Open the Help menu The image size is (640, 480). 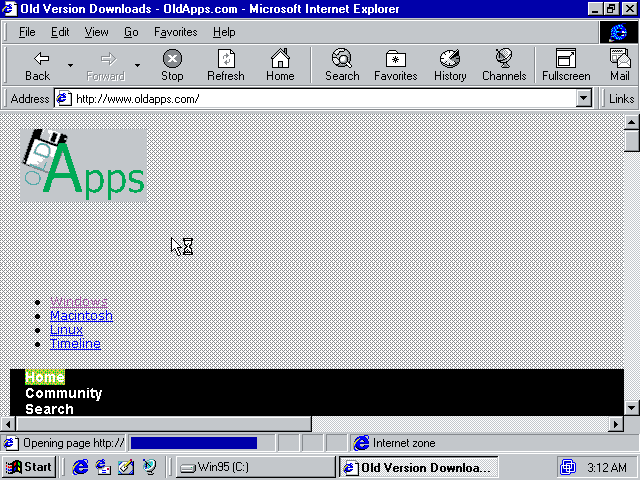pos(224,32)
